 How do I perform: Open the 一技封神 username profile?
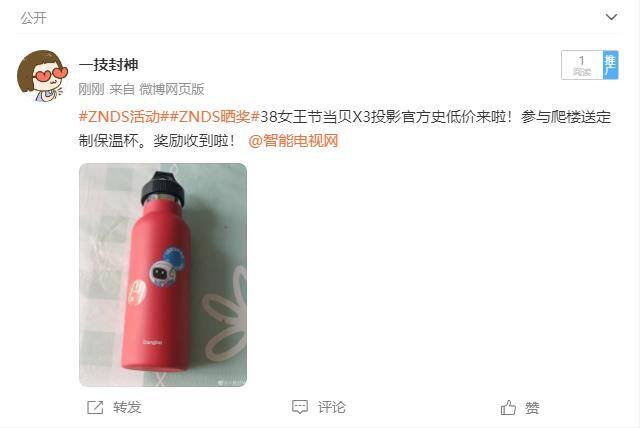pyautogui.click(x=109, y=64)
